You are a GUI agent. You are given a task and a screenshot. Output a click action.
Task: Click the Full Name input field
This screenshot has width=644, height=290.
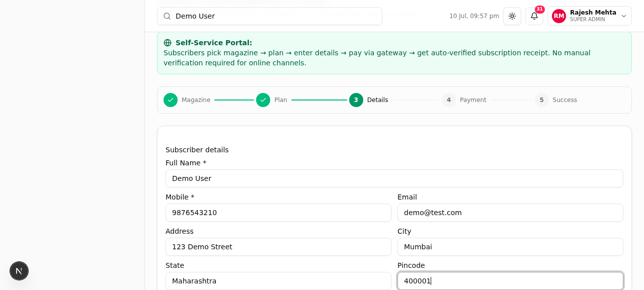point(394,178)
